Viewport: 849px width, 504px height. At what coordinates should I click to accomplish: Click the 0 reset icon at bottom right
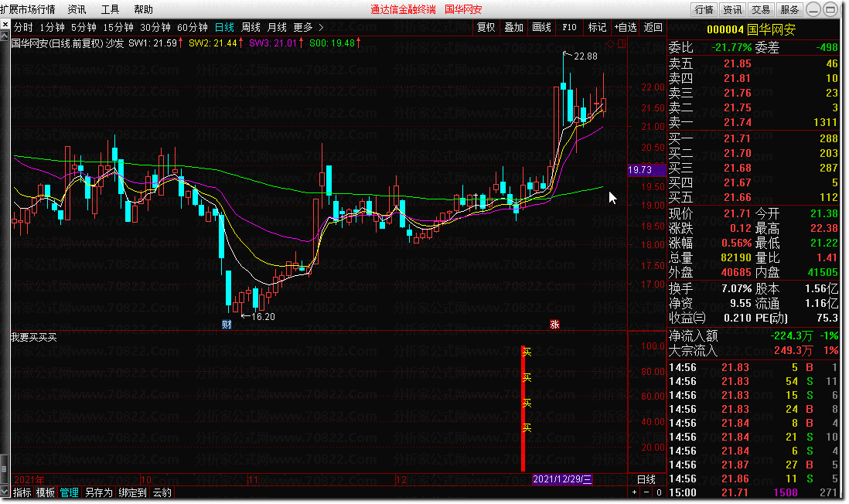[659, 492]
